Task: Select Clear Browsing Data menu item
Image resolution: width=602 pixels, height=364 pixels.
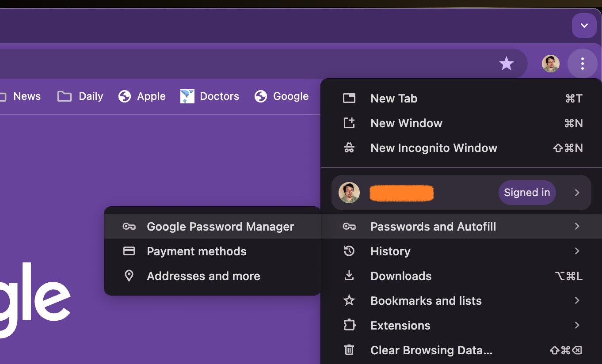Action: pos(461,350)
